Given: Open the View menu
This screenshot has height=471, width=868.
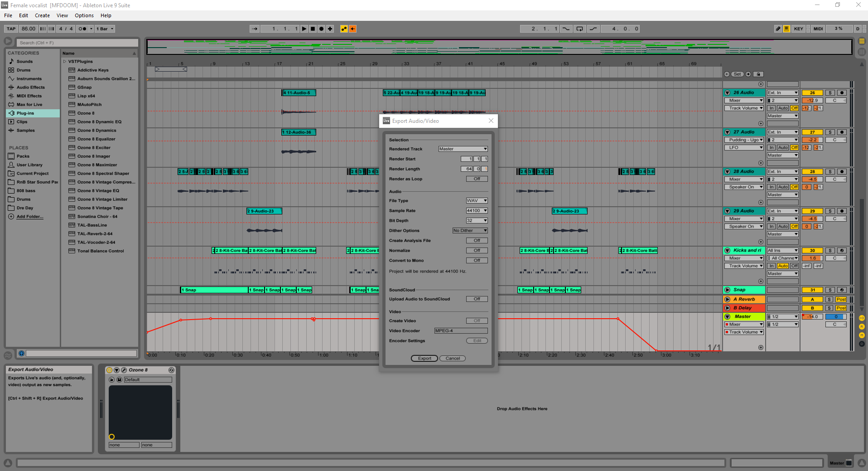Looking at the screenshot, I should coord(62,15).
